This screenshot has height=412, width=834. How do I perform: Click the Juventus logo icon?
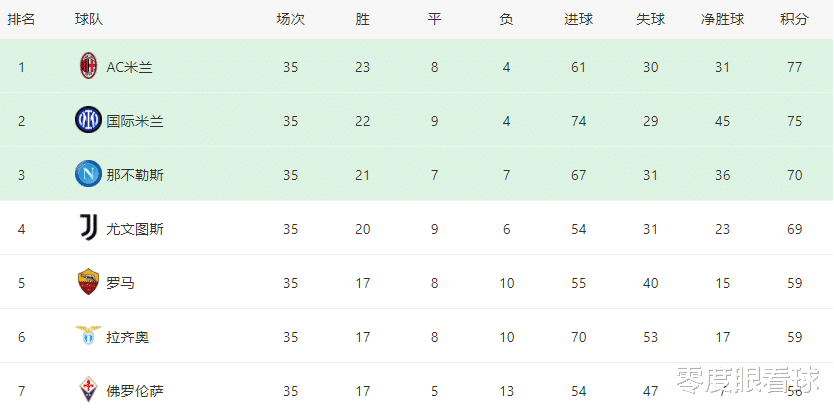click(x=88, y=229)
